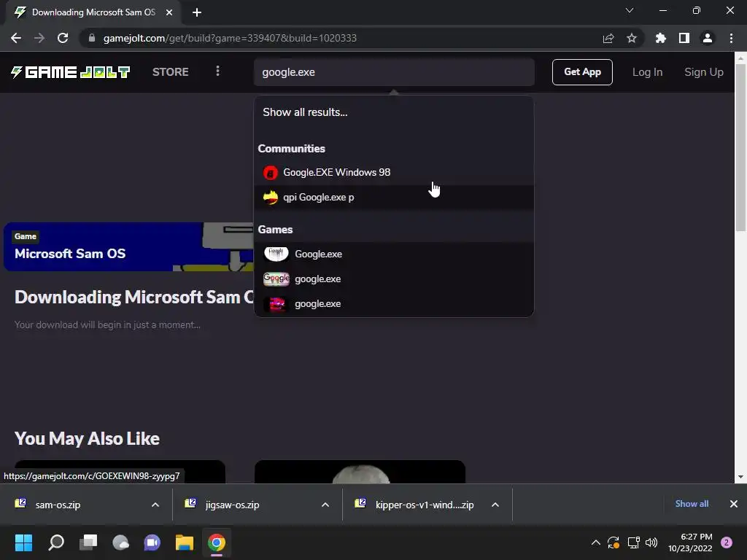View site information lock icon
This screenshot has height=560, width=747.
[x=92, y=38]
